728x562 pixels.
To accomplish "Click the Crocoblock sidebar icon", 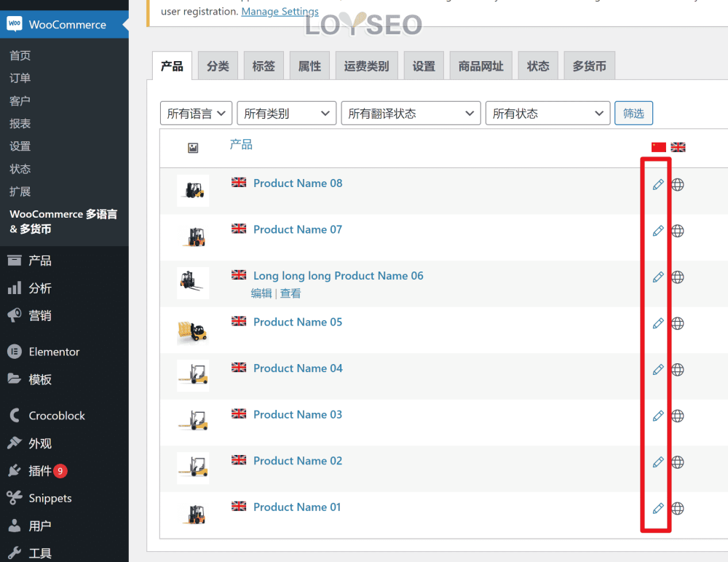I will (x=15, y=415).
